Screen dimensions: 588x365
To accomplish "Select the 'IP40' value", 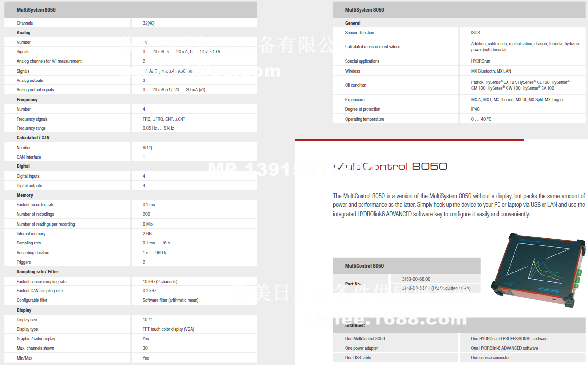I will 475,109.
